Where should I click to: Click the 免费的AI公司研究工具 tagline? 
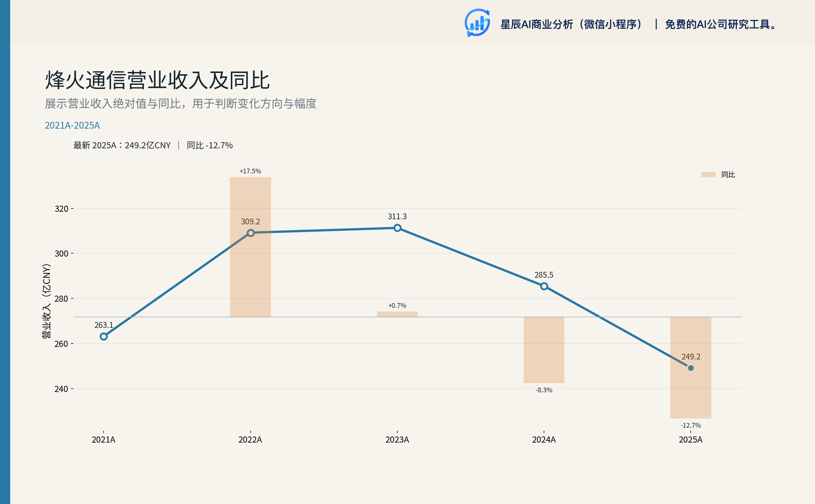coord(721,24)
